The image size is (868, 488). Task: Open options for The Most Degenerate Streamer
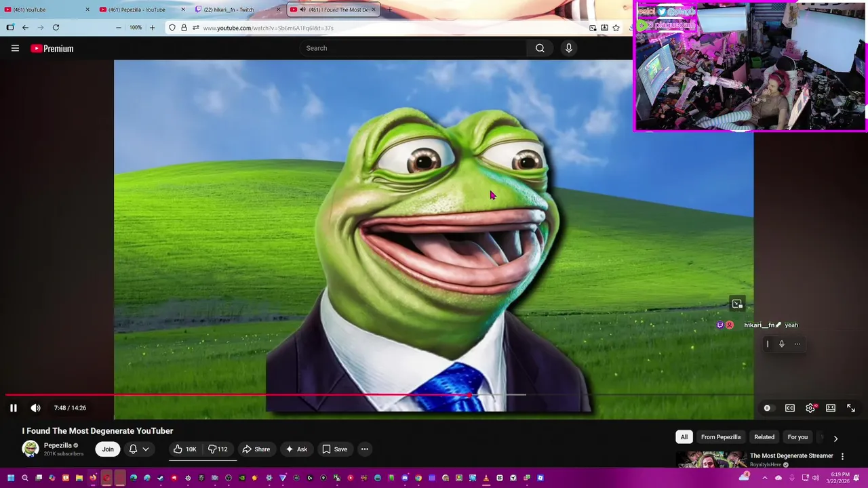[843, 456]
